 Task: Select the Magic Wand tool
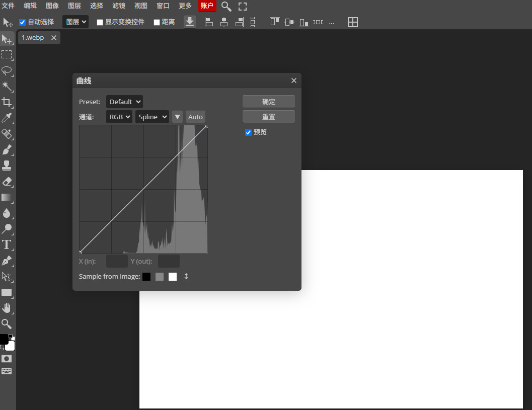click(x=7, y=86)
